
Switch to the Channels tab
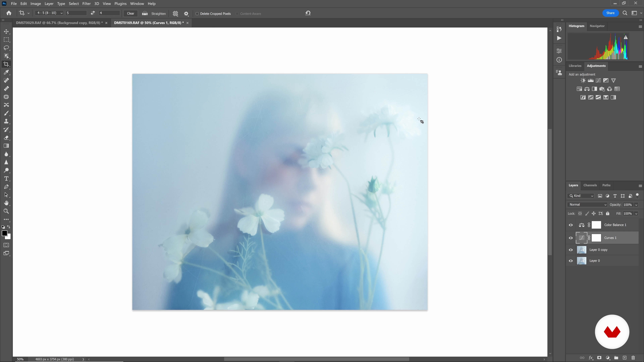pyautogui.click(x=590, y=185)
